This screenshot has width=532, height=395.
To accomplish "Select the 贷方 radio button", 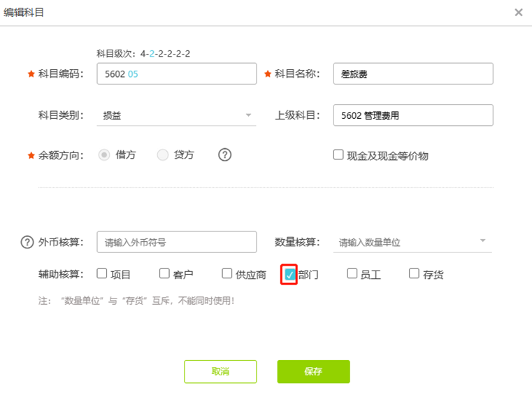I will click(x=163, y=155).
